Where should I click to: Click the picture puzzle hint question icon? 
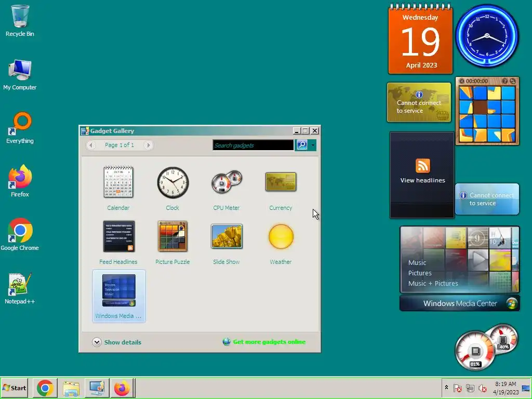point(505,81)
